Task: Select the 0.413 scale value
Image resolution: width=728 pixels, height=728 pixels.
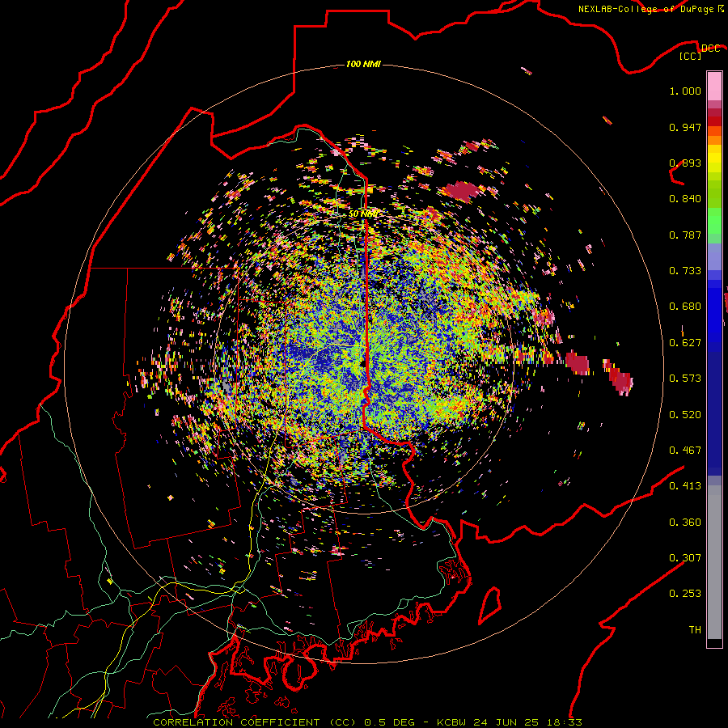Action: click(685, 486)
